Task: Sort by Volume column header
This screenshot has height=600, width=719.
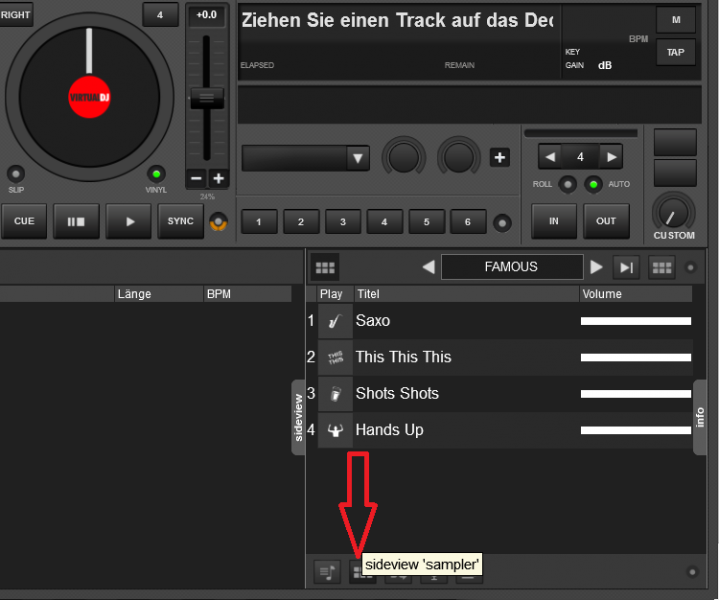Action: (636, 294)
